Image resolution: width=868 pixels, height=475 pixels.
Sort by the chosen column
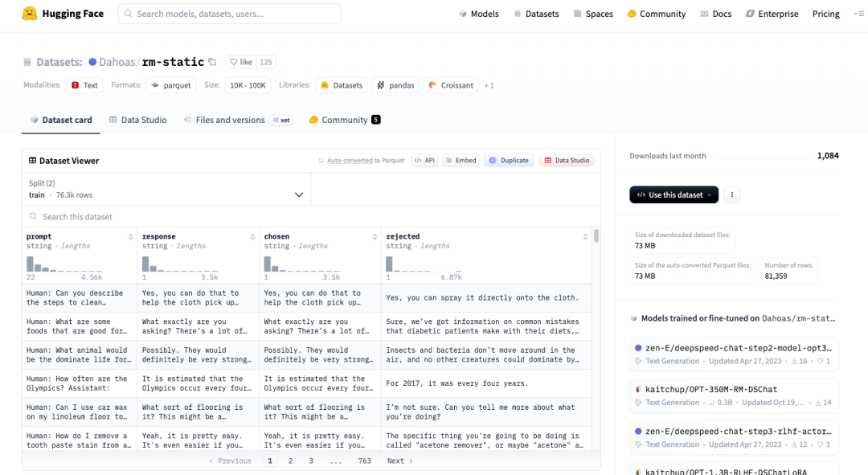point(375,237)
